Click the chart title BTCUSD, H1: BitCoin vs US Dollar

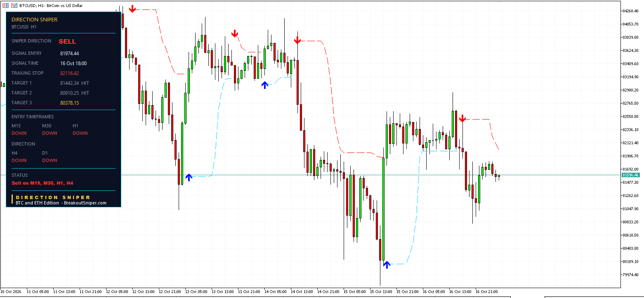point(51,5)
